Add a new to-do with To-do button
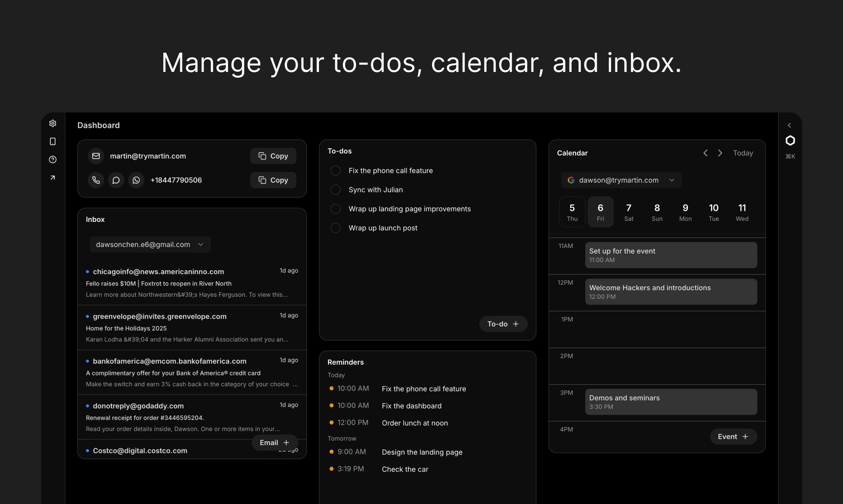Image resolution: width=843 pixels, height=504 pixels. click(503, 324)
